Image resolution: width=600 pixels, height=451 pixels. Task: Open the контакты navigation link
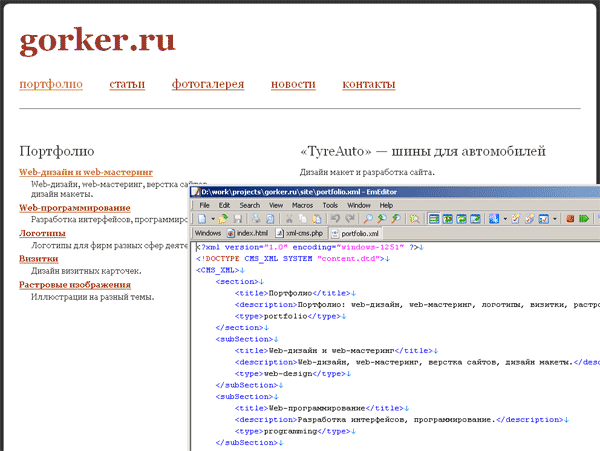click(x=368, y=84)
